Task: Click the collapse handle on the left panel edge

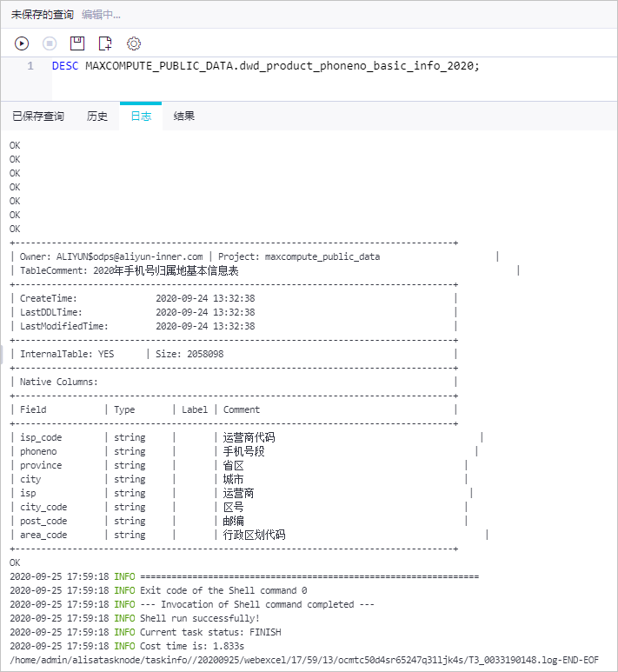Action: point(1,355)
